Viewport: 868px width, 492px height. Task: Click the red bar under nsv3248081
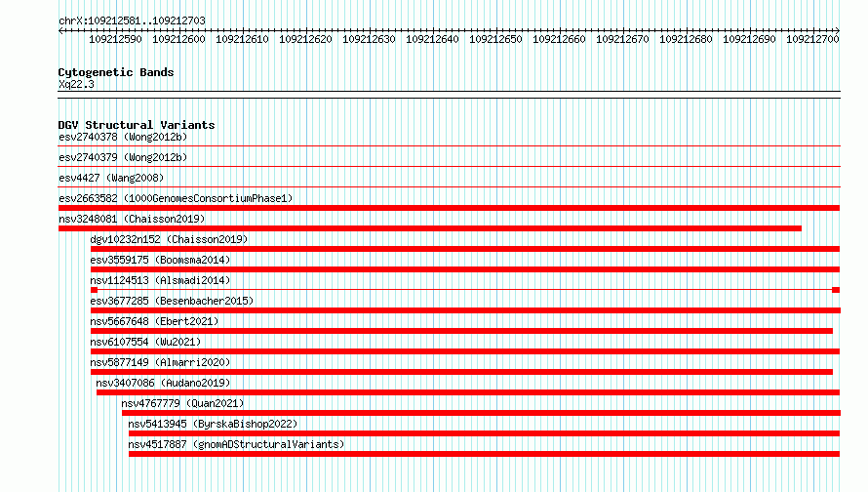pos(429,228)
